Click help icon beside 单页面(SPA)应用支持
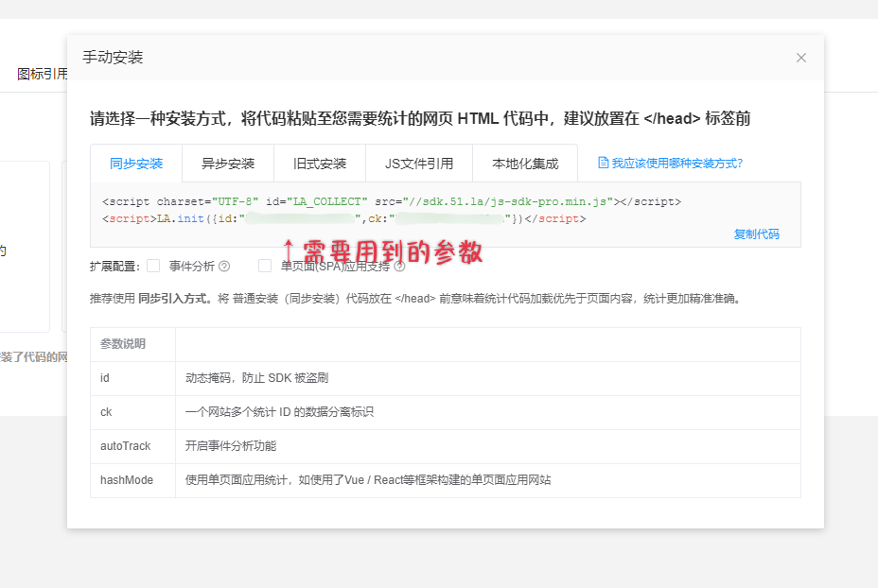The height and width of the screenshot is (588, 878). point(399,267)
